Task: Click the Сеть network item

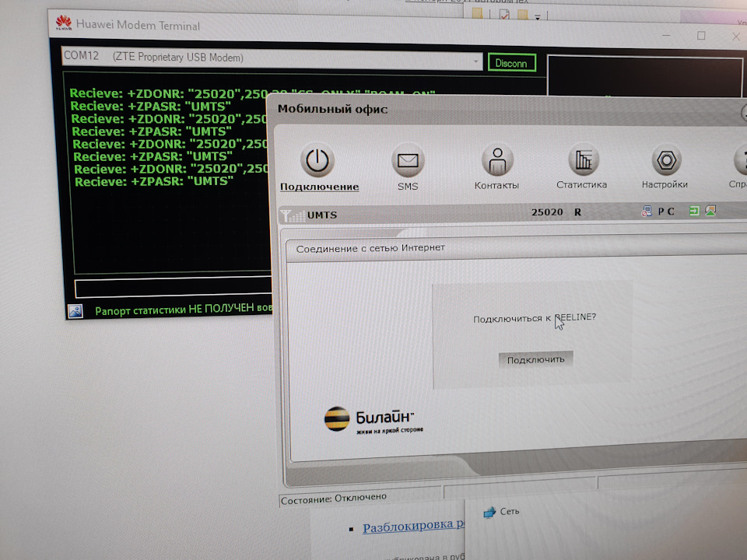Action: point(501,512)
